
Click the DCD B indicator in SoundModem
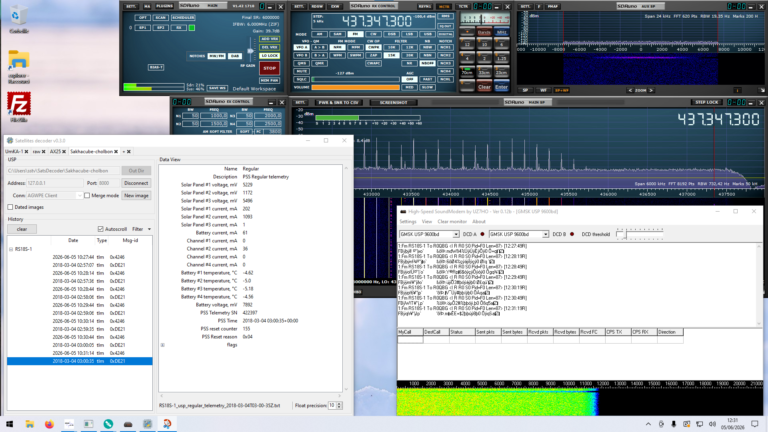point(572,234)
